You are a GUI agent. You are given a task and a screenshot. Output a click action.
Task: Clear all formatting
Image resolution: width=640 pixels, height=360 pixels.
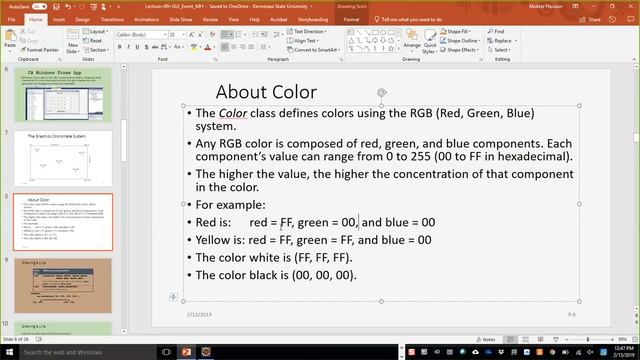click(x=212, y=35)
